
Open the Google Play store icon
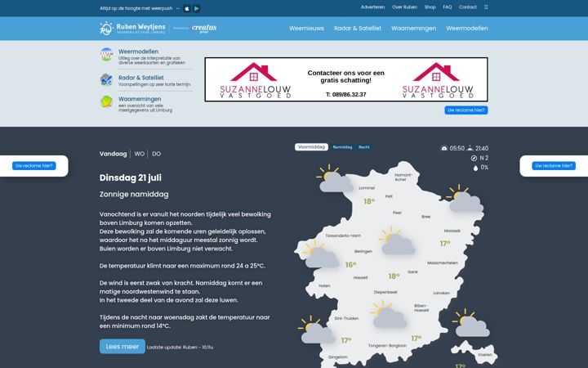[x=197, y=8]
